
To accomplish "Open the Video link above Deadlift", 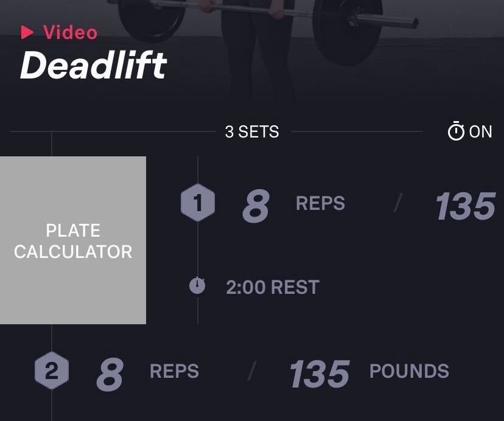I will pyautogui.click(x=70, y=32).
